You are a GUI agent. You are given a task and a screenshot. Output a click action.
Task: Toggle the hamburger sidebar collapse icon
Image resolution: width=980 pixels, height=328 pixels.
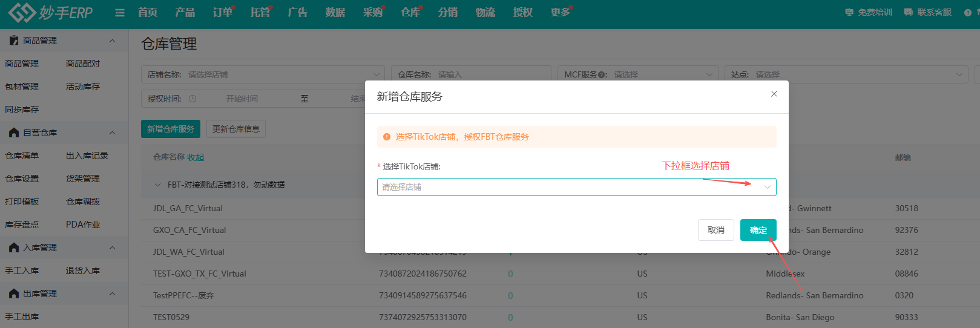pos(120,13)
